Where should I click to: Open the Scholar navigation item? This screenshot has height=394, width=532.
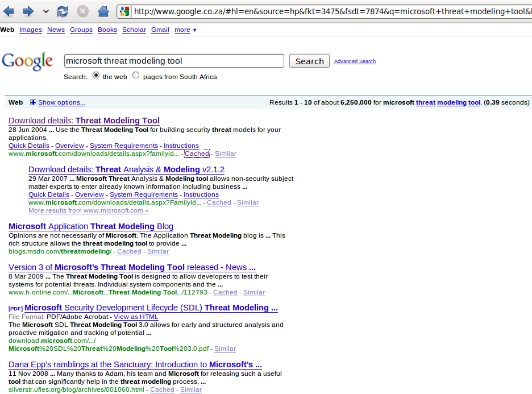(134, 30)
